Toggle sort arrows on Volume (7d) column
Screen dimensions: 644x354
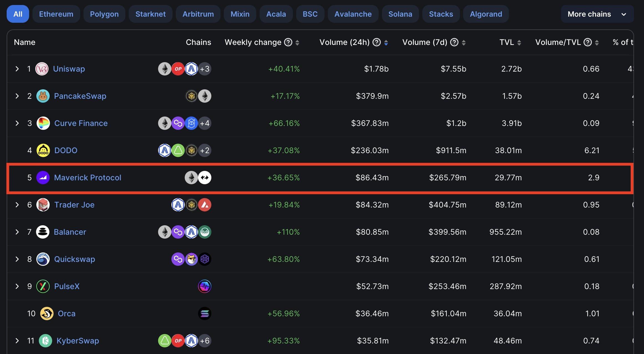coord(464,42)
